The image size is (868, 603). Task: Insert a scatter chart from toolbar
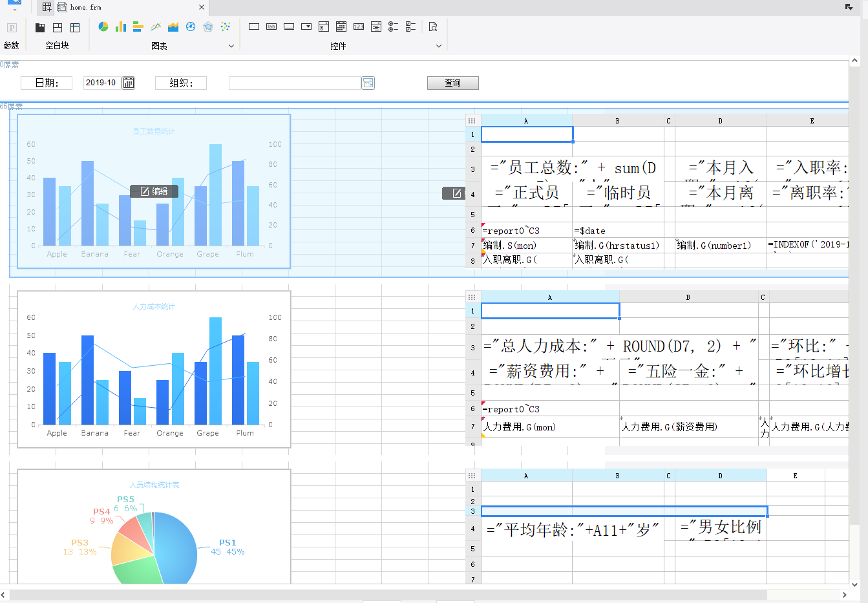pos(226,26)
